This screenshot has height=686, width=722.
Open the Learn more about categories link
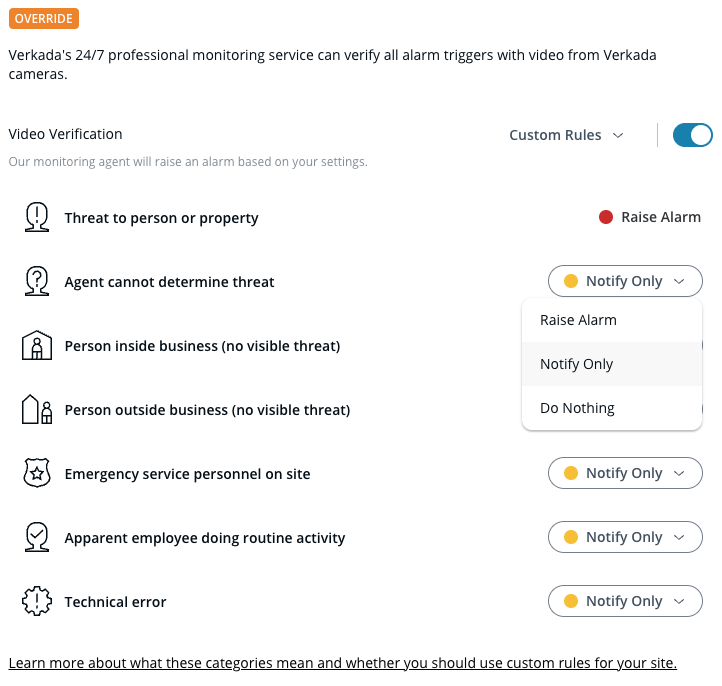[x=342, y=663]
